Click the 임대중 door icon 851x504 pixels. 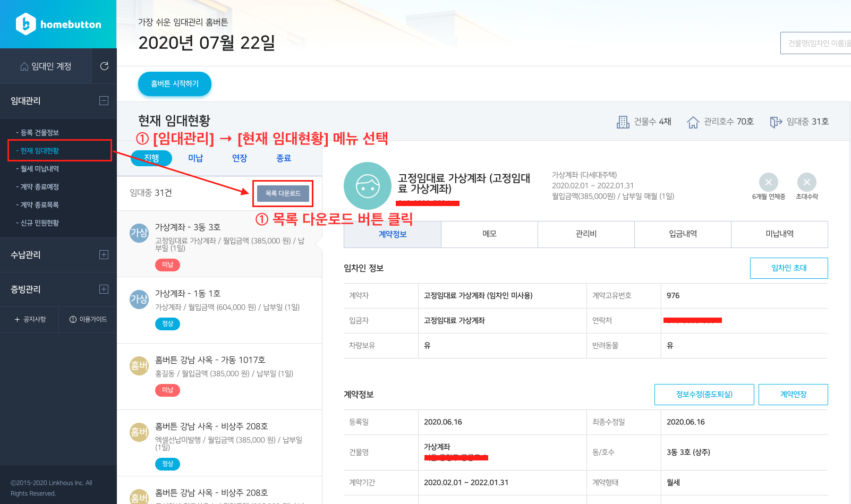[776, 122]
